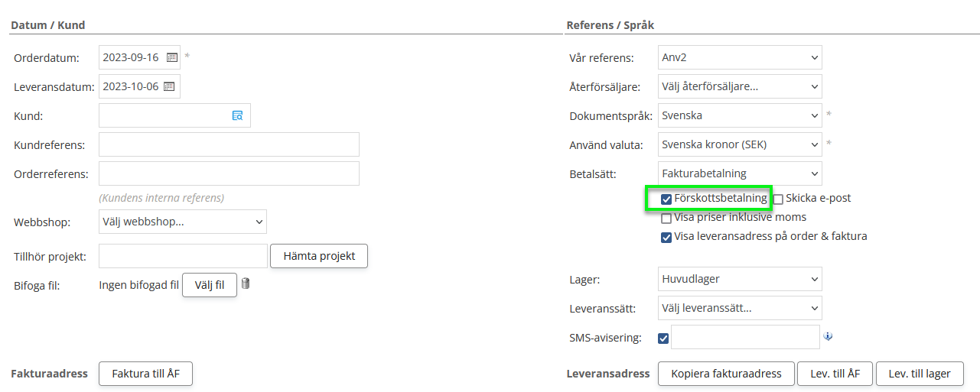Expand the Återförsäljare dropdown

point(739,86)
